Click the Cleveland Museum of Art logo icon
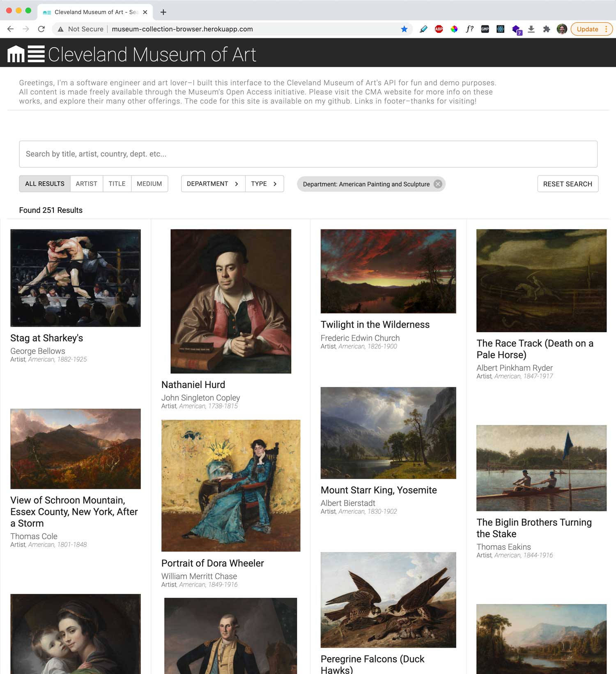Image resolution: width=616 pixels, height=674 pixels. point(26,54)
